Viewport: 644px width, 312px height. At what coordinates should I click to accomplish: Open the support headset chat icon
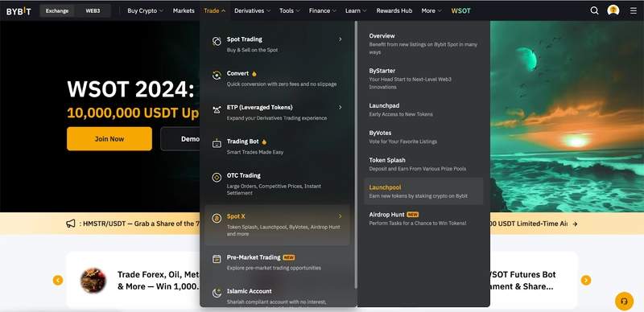[625, 302]
